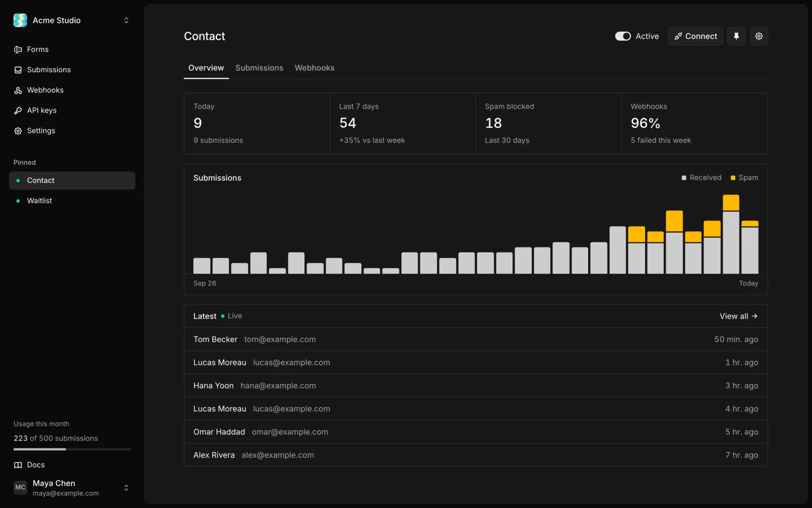Screen dimensions: 812x508
Task: Unpin the form with the pin icon
Action: [x=736, y=36]
